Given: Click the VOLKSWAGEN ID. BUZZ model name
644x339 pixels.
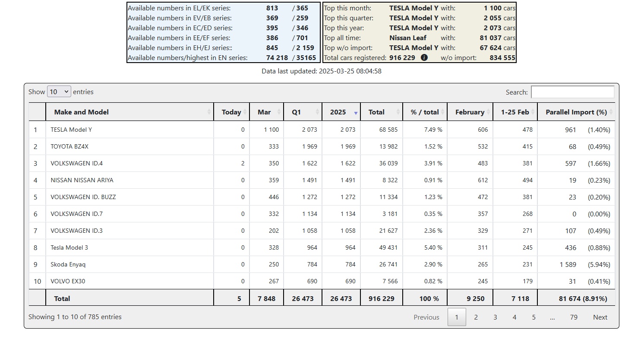Looking at the screenshot, I should pos(83,197).
